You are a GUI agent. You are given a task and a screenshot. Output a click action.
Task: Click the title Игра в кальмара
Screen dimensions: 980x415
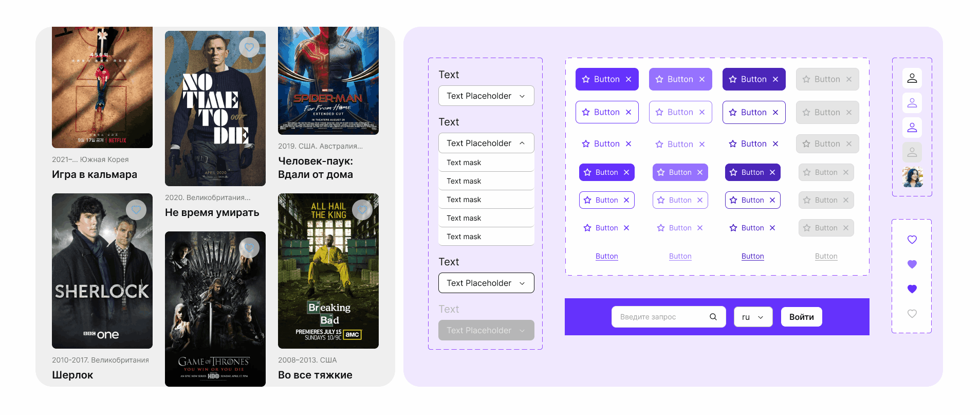point(95,174)
